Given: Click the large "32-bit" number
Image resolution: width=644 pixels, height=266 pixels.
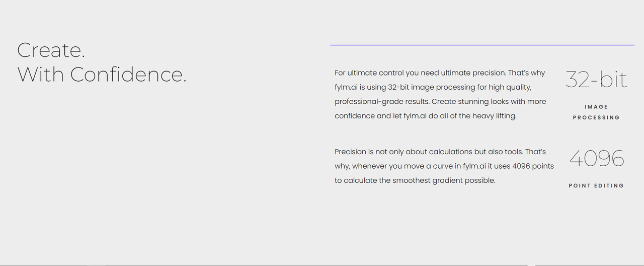Looking at the screenshot, I should [596, 80].
